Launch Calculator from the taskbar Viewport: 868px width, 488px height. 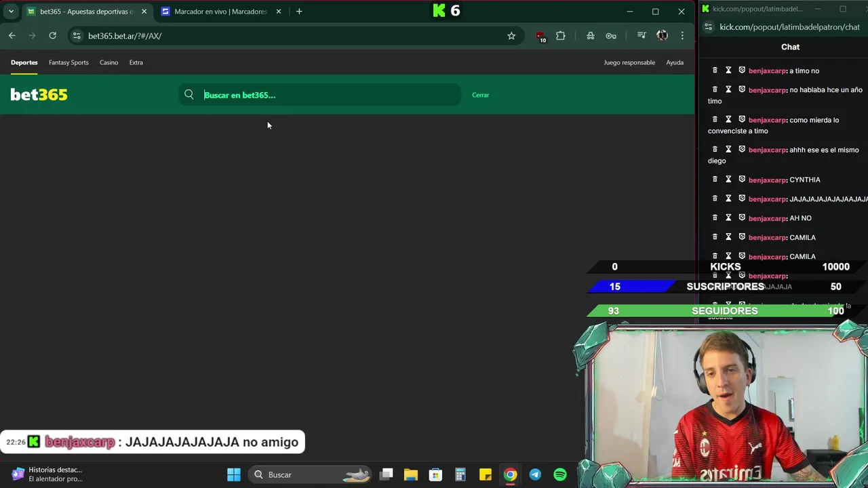[x=460, y=474]
